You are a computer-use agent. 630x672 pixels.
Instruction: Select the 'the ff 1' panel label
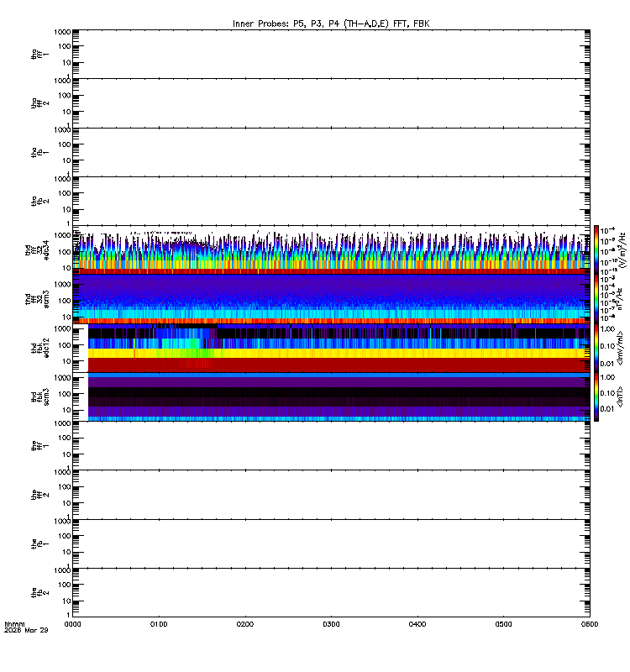pyautogui.click(x=39, y=446)
